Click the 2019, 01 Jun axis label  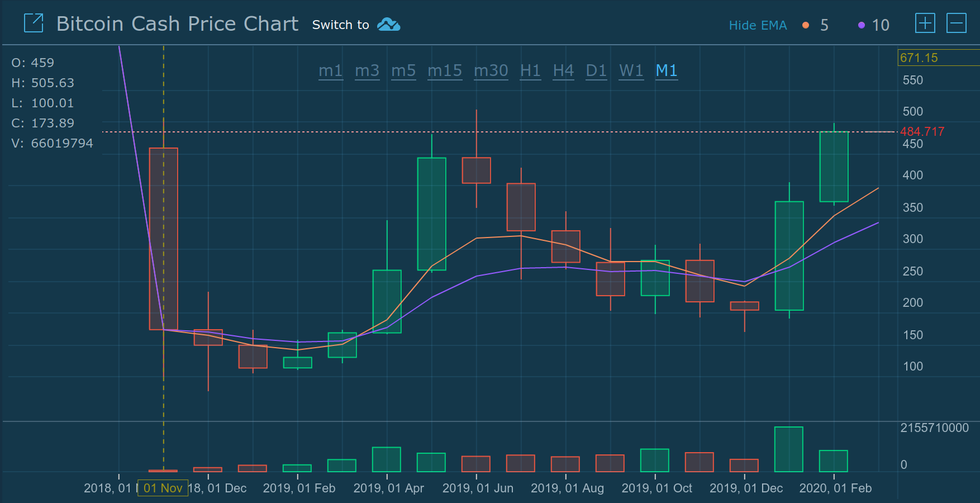478,488
